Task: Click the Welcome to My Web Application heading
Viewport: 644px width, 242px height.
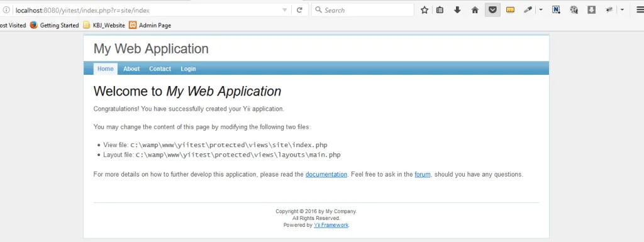Action: click(187, 92)
